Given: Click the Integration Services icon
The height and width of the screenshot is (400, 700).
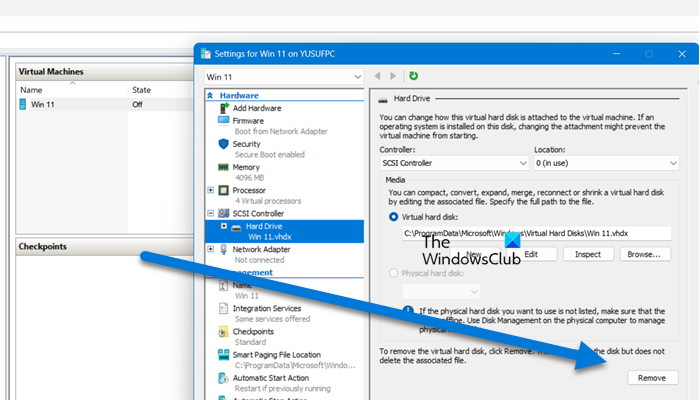Looking at the screenshot, I should click(223, 308).
